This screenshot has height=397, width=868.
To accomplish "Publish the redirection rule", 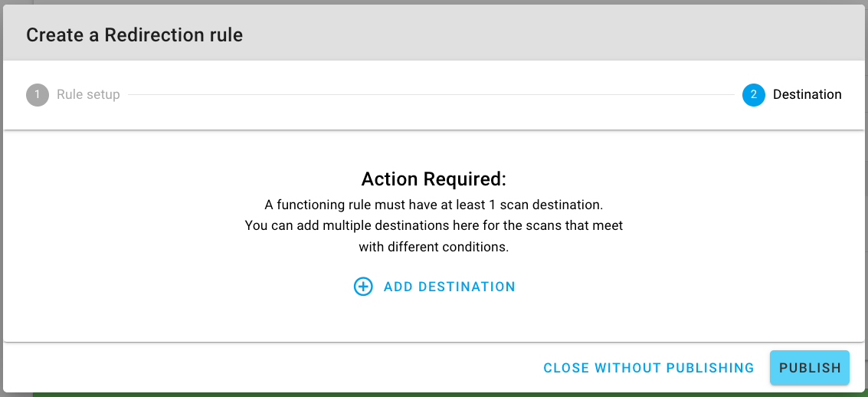I will pyautogui.click(x=810, y=368).
